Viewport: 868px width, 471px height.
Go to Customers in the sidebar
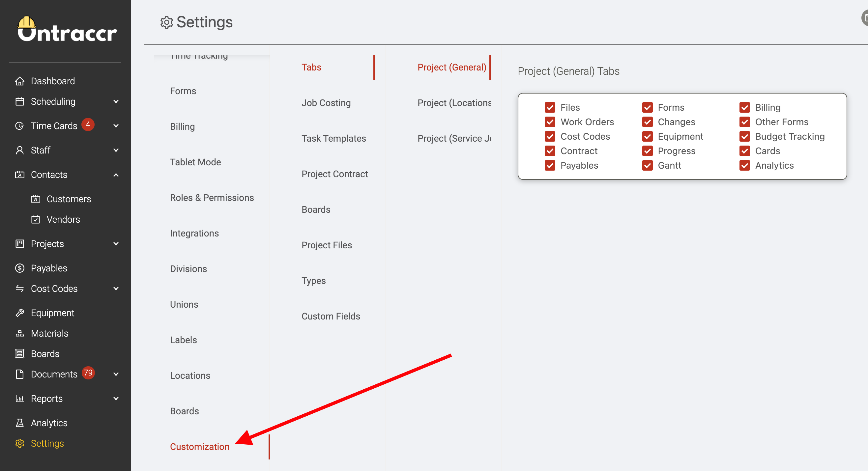pyautogui.click(x=69, y=199)
